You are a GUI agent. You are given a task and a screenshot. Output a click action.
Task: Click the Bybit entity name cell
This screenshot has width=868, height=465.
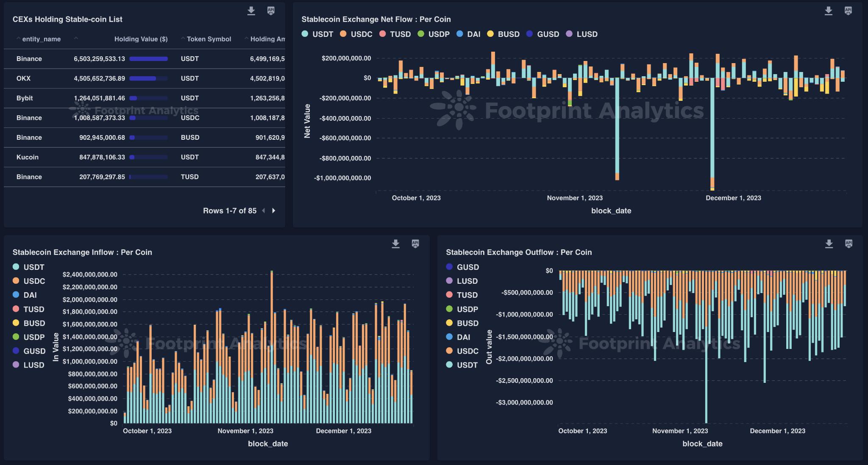tap(25, 98)
